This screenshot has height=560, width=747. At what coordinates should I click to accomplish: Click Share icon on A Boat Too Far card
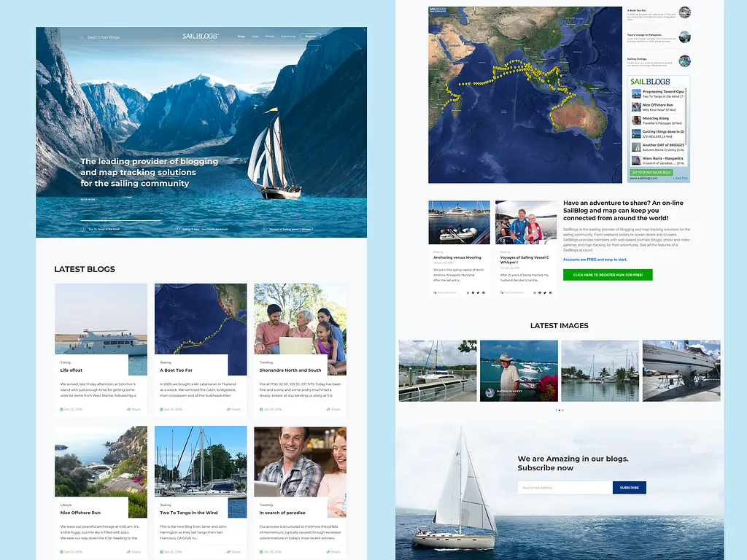(228, 409)
